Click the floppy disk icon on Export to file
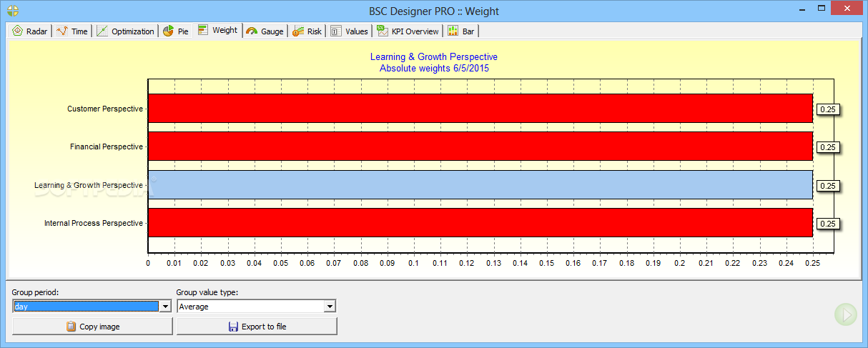The height and width of the screenshot is (348, 868). 233,327
